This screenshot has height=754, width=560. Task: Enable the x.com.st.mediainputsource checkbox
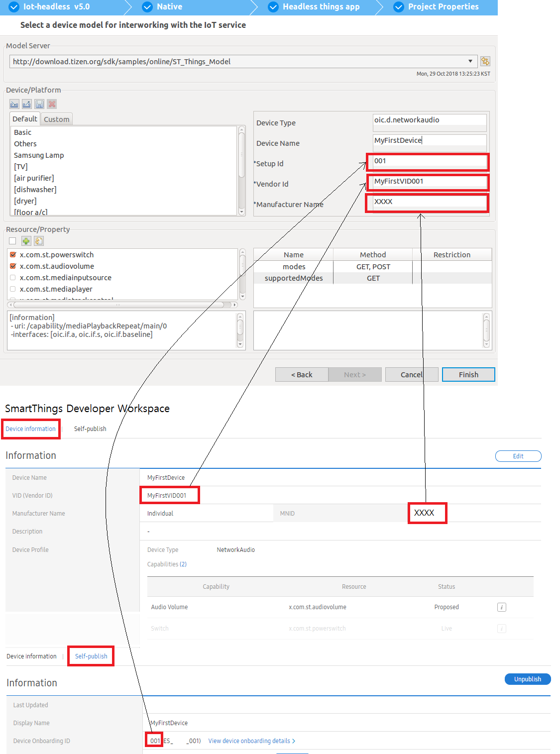click(13, 278)
